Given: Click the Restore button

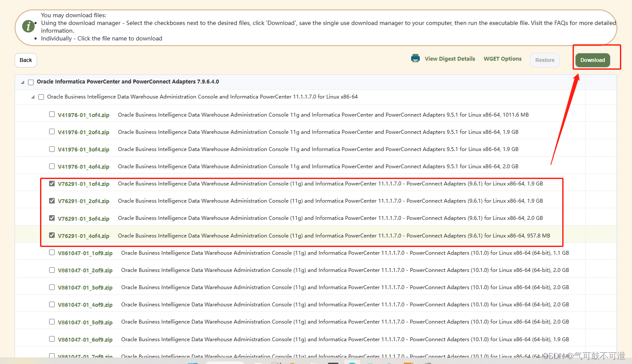Looking at the screenshot, I should click(545, 60).
